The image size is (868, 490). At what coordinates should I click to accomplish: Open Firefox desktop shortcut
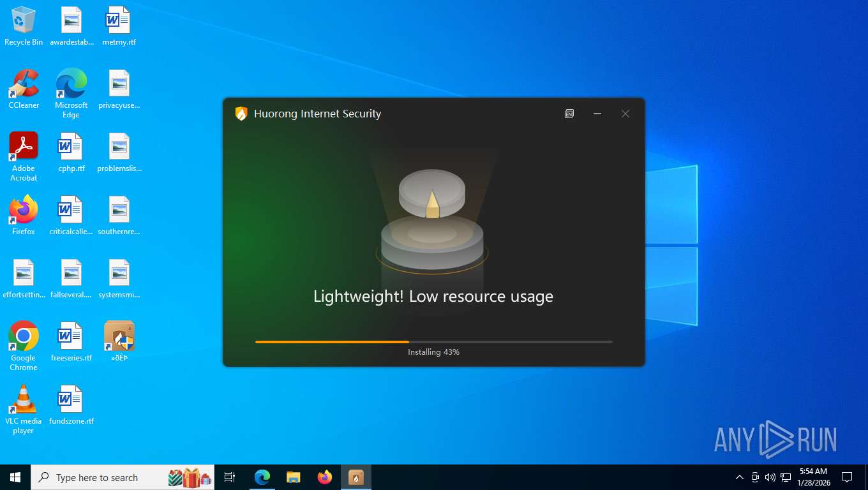[24, 216]
